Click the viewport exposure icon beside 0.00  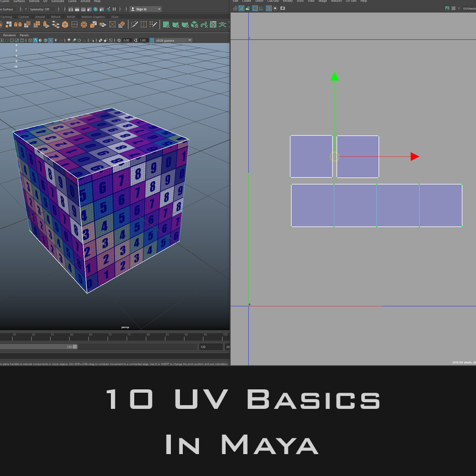pos(119,40)
